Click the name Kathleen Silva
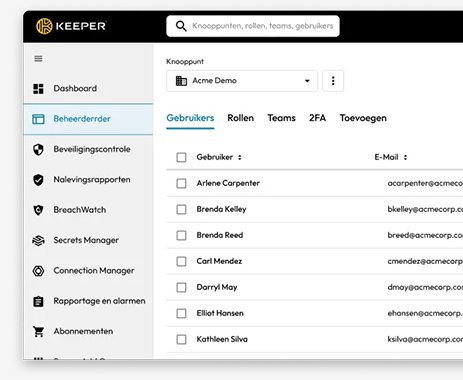463x380 pixels. 222,339
